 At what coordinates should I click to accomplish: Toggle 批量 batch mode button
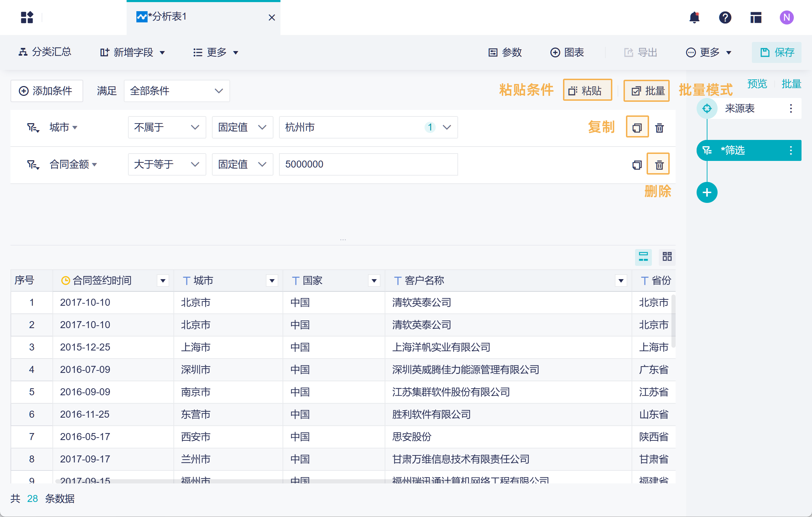[647, 91]
